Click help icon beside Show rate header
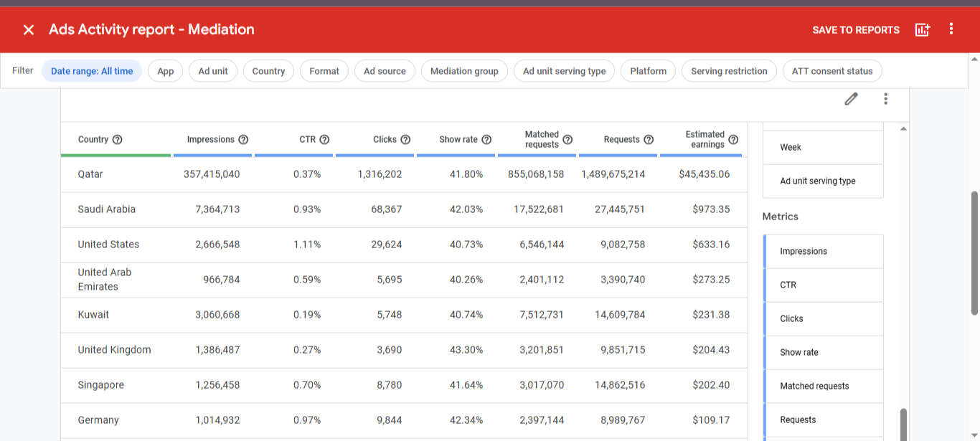 coord(486,140)
